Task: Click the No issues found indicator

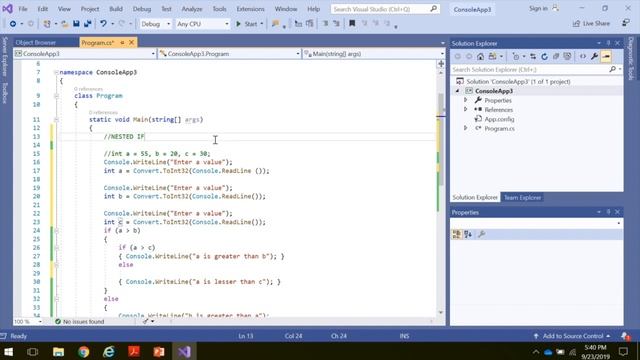Action: 79,322
